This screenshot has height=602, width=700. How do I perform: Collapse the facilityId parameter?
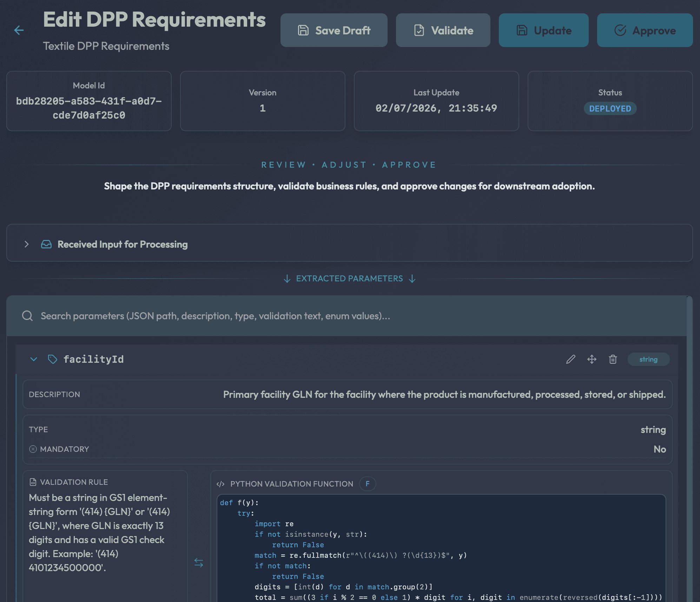click(34, 359)
